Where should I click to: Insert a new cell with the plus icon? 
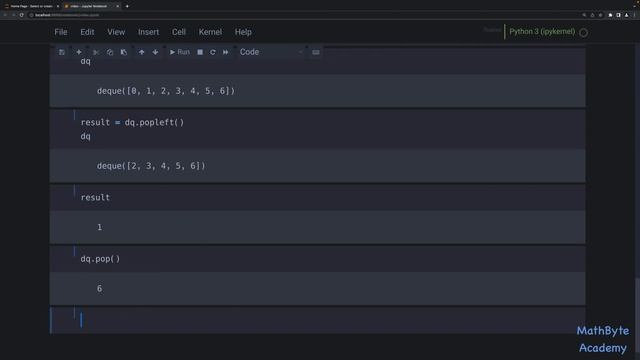click(x=79, y=52)
